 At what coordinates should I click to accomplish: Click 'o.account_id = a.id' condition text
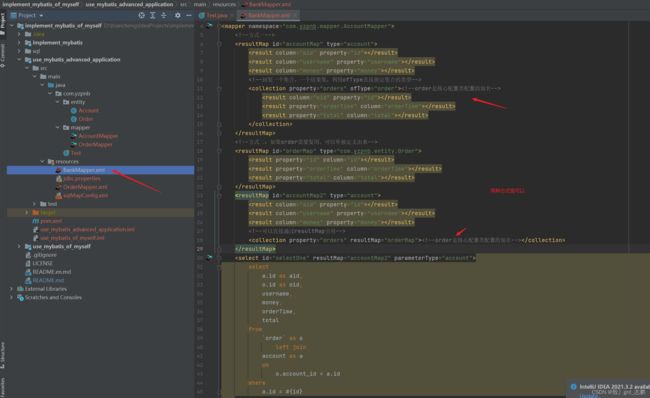point(308,374)
